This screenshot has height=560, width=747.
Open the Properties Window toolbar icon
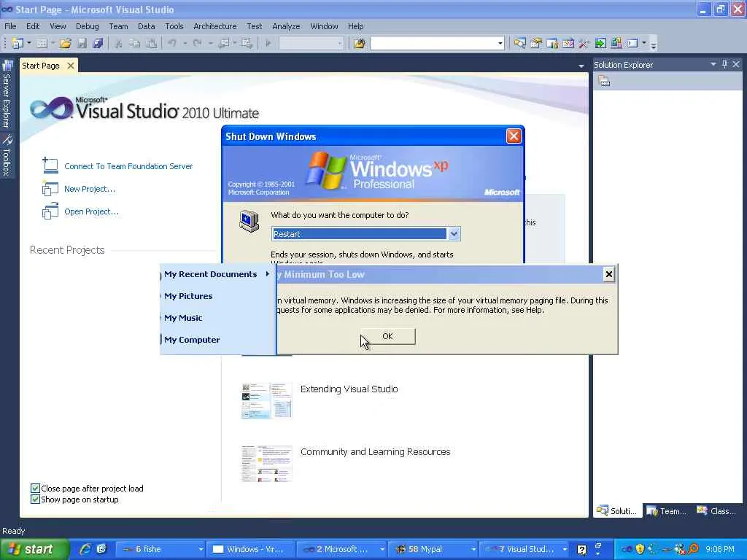coord(536,43)
